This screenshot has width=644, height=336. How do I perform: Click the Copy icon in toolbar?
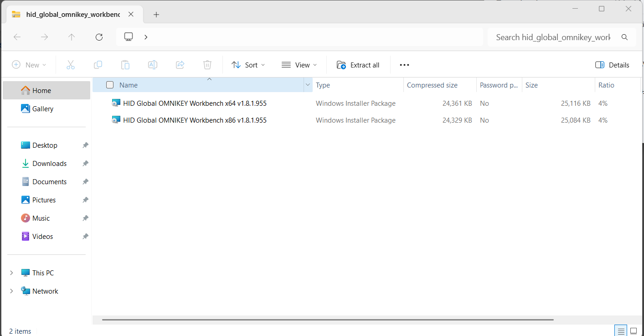98,65
